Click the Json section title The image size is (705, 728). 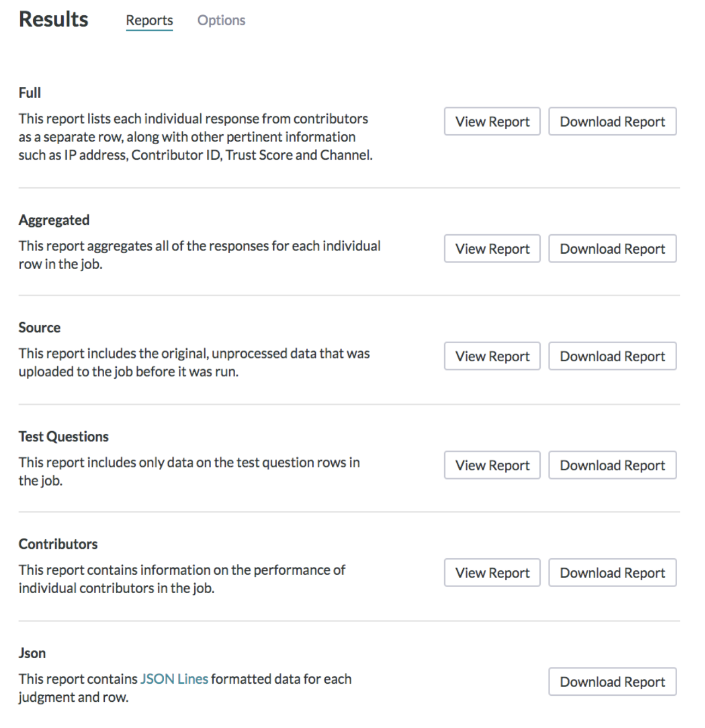32,653
